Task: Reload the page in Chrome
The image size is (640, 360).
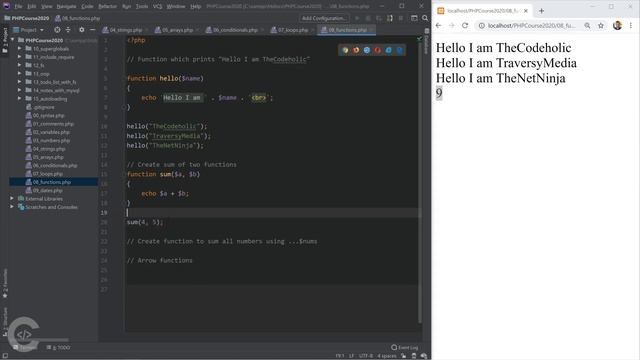Action: 465,25
